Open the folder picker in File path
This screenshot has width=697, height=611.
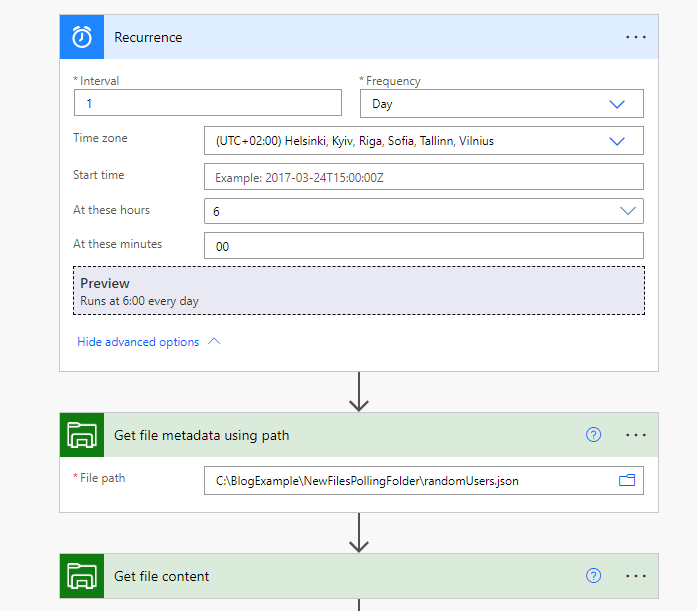(627, 481)
